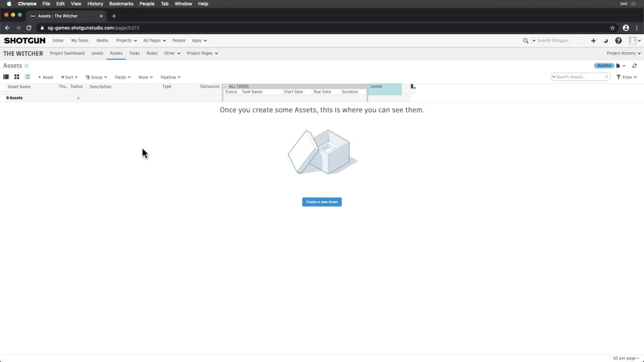Switch to the master/detail view icon

tap(6, 77)
